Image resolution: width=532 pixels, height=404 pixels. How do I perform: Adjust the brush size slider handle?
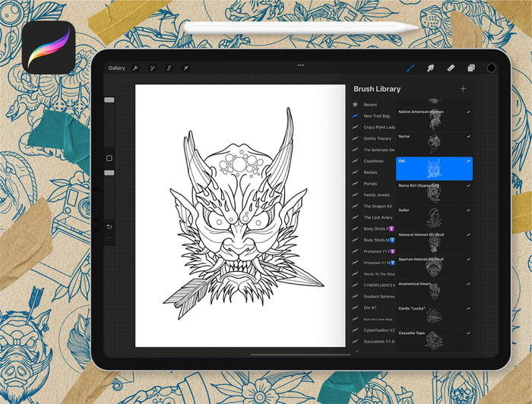click(x=109, y=99)
